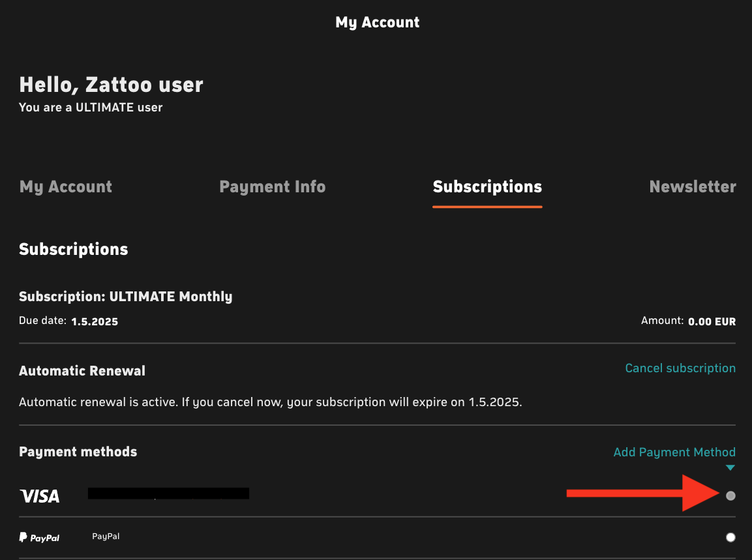Expand the Add Payment Method arrow
Viewport: 752px width, 560px height.
[x=730, y=467]
